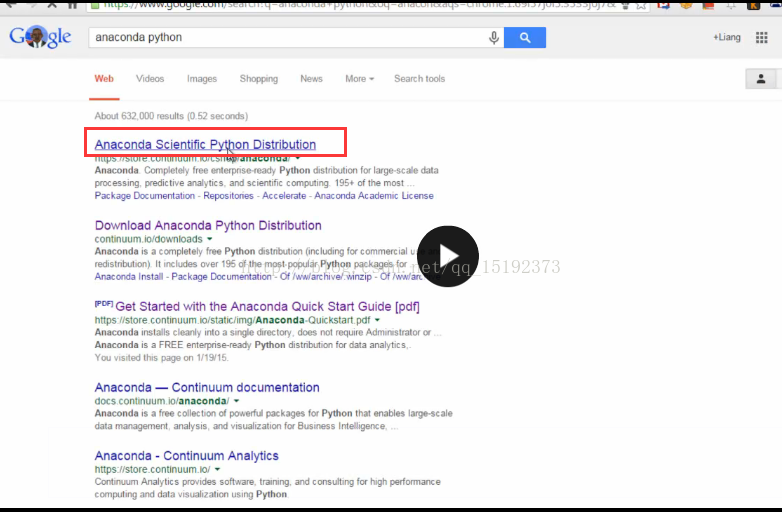Expand arrow beside docs.continuum.io/anaconda/ URL

pos(236,401)
